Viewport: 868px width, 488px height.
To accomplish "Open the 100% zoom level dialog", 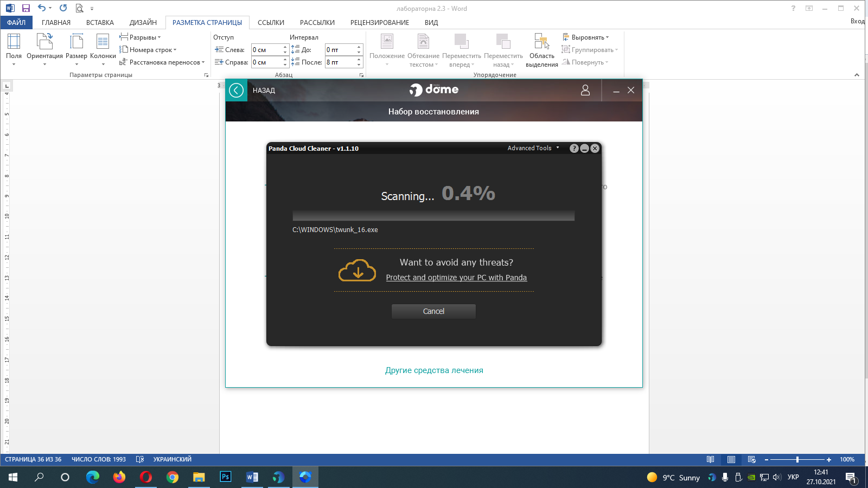I will click(x=847, y=459).
